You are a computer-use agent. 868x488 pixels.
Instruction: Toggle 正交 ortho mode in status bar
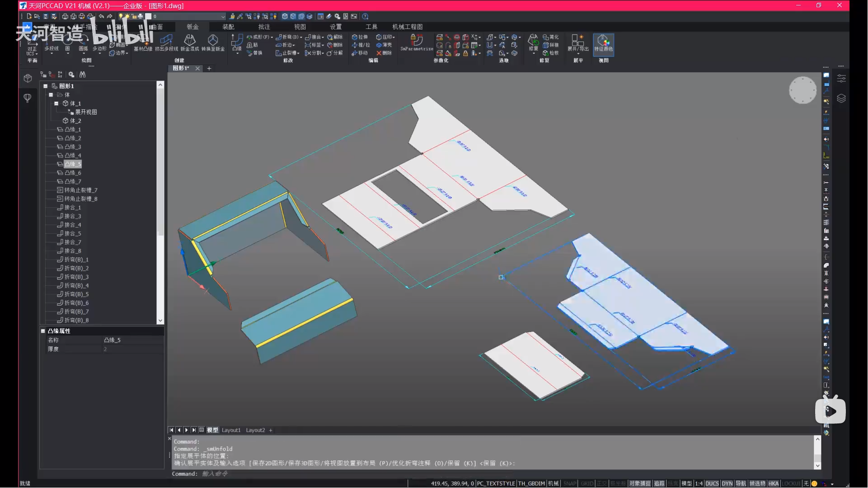pos(601,483)
